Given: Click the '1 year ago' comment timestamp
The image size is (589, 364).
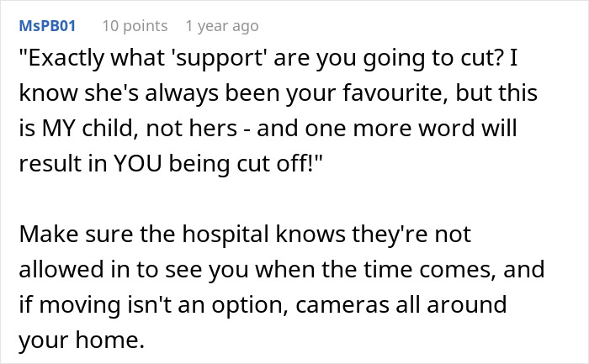Looking at the screenshot, I should coord(222,26).
